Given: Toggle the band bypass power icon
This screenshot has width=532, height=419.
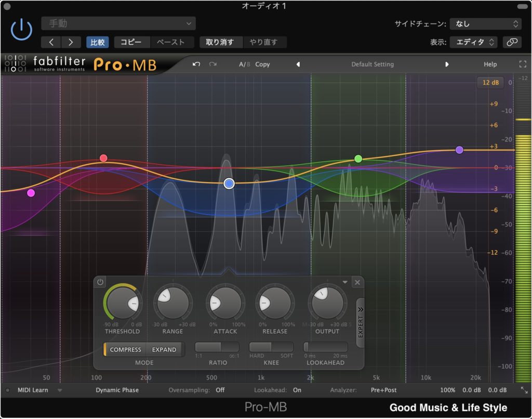Looking at the screenshot, I should click(x=100, y=282).
